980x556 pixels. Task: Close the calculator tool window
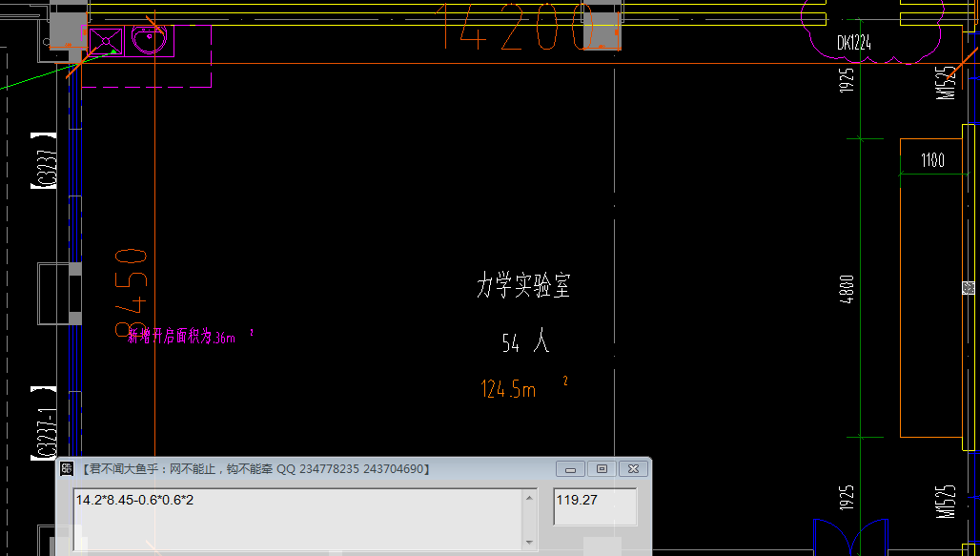(x=633, y=469)
